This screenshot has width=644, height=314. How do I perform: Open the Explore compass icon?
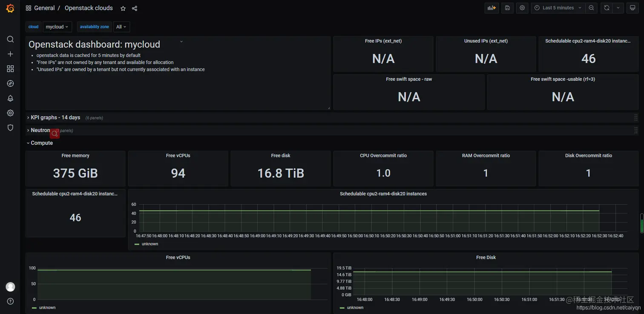[x=10, y=83]
